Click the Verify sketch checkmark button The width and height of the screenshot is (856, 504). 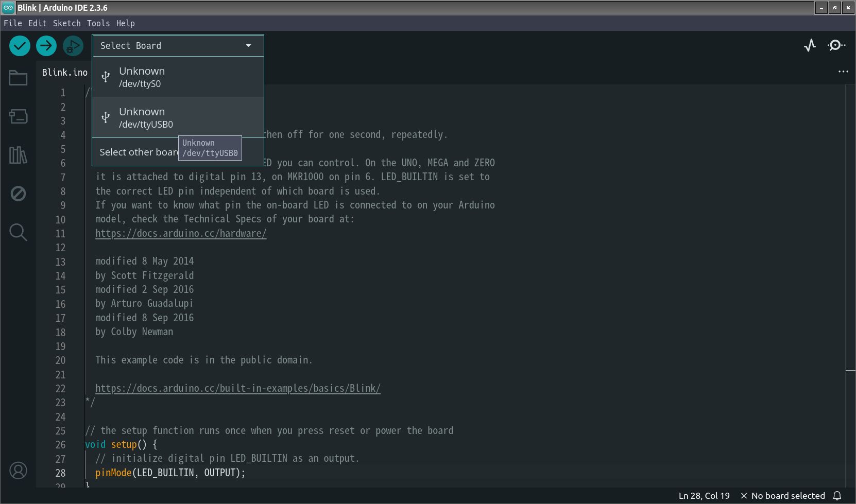click(20, 46)
